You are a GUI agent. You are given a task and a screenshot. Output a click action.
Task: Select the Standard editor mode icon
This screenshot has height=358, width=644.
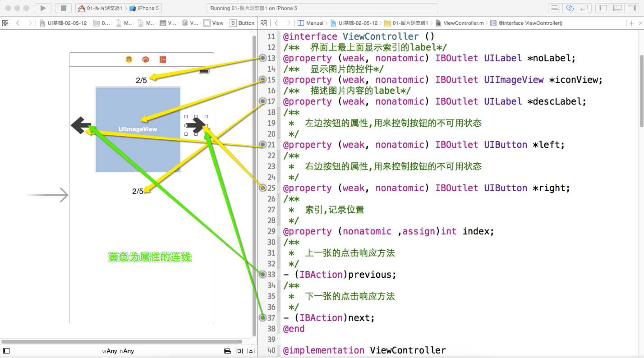(555, 8)
